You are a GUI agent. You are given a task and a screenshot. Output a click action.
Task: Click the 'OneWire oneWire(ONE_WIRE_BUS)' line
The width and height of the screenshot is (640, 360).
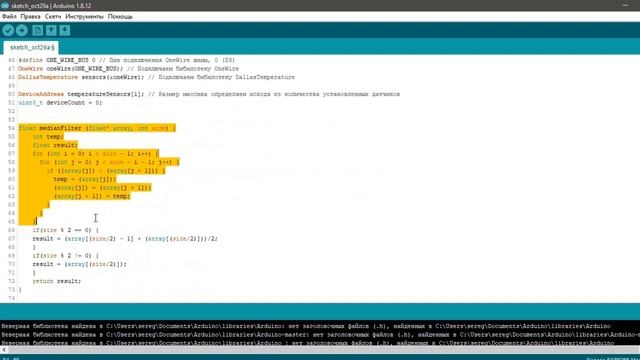(x=129, y=69)
